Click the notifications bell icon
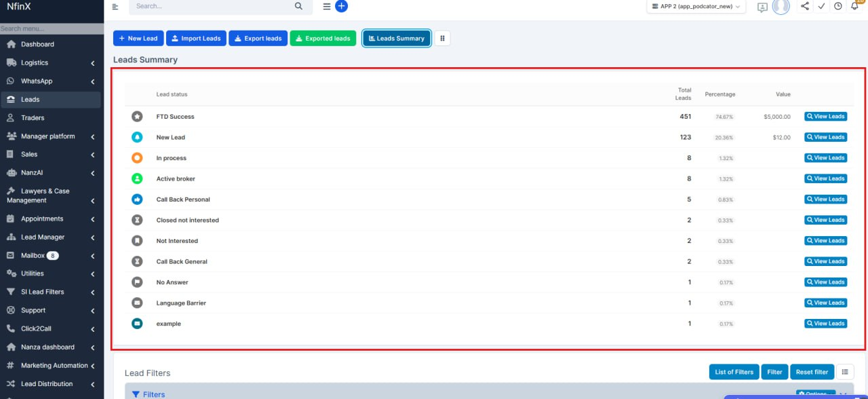 click(x=854, y=6)
